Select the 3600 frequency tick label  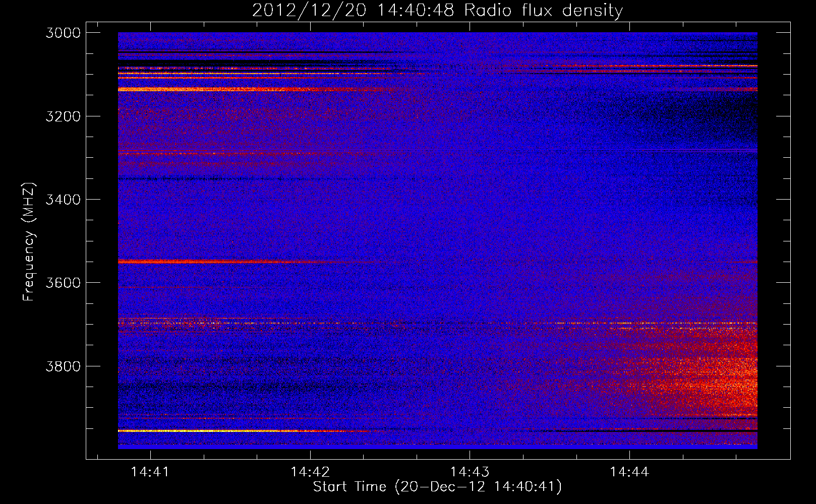tap(63, 283)
